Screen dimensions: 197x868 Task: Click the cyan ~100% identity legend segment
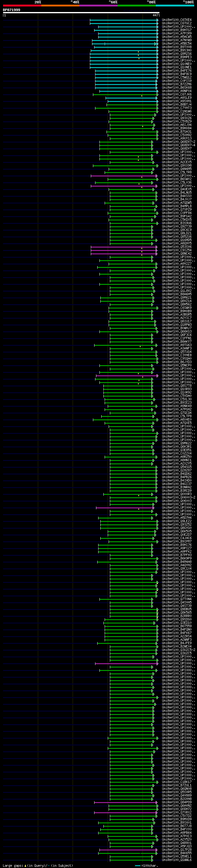pos(175,6)
